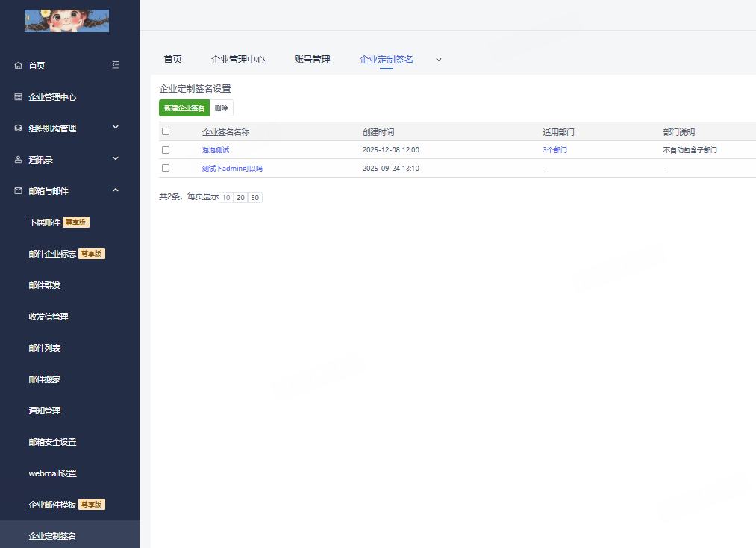This screenshot has width=756, height=548.
Task: Open 邮箱安全设置 sidebar item
Action: (52, 442)
